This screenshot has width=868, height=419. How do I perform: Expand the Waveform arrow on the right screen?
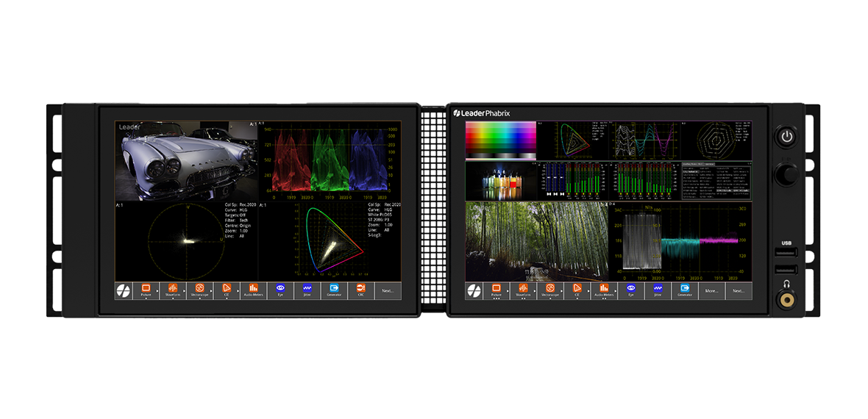(x=535, y=290)
